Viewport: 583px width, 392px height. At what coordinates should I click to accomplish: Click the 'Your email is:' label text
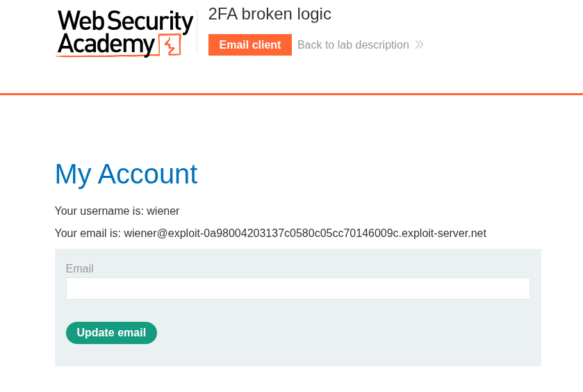(x=88, y=234)
